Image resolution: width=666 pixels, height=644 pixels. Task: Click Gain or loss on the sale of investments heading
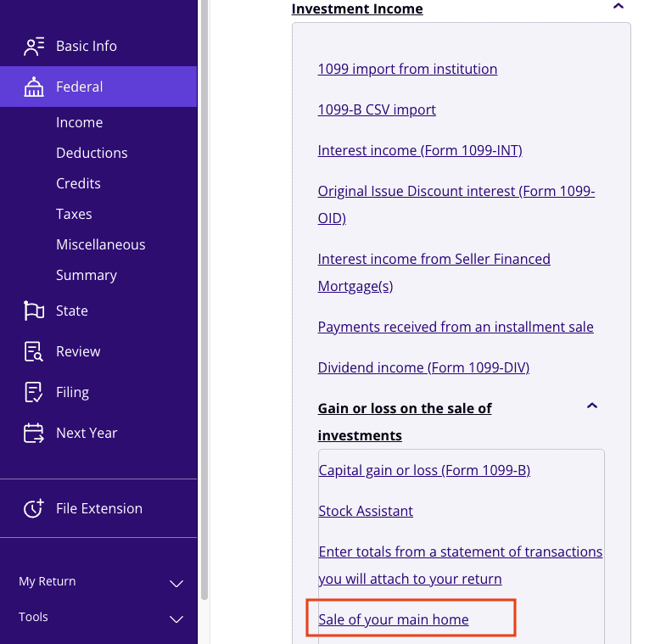tap(405, 422)
